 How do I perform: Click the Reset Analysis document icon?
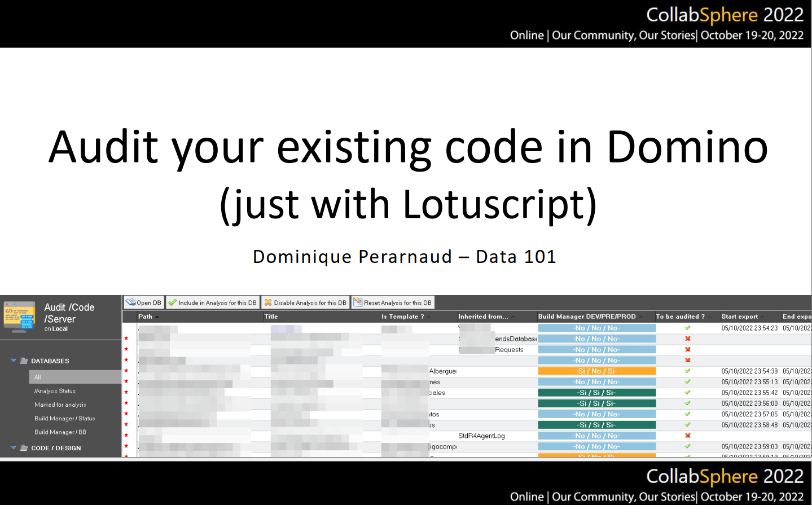coord(357,302)
